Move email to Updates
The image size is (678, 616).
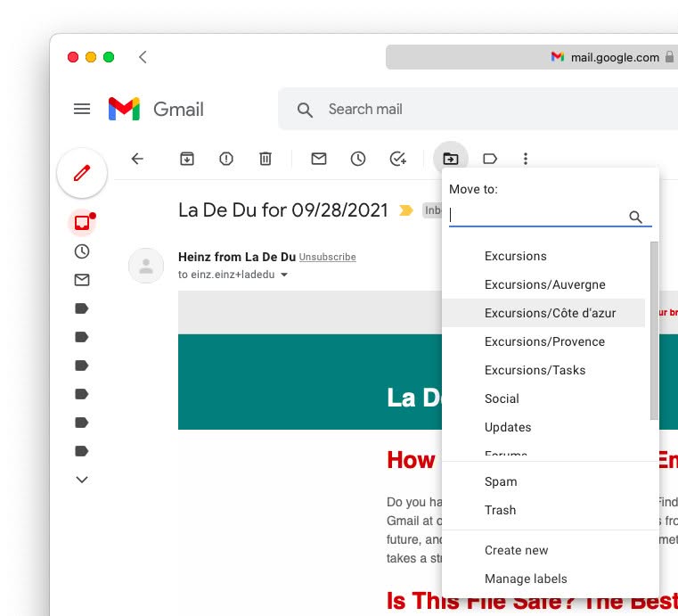point(543,427)
